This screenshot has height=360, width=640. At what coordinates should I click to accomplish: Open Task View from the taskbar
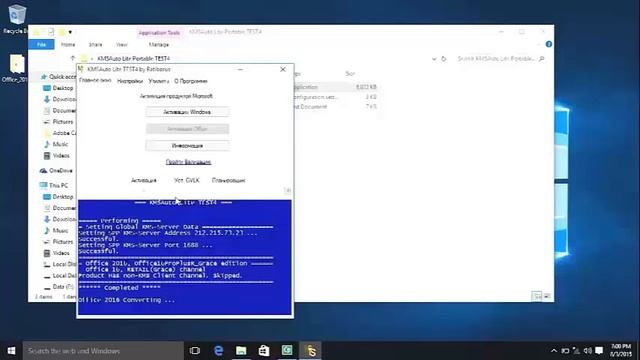coord(195,351)
